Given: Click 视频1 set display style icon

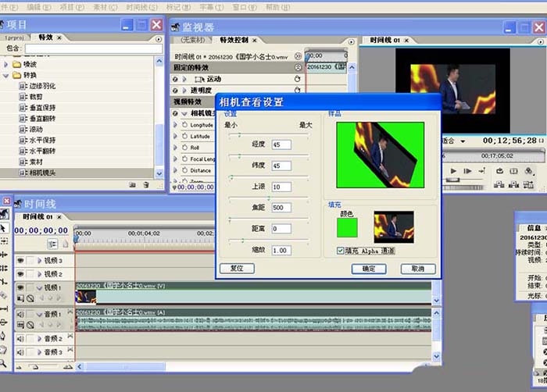Looking at the screenshot, I should 20,298.
